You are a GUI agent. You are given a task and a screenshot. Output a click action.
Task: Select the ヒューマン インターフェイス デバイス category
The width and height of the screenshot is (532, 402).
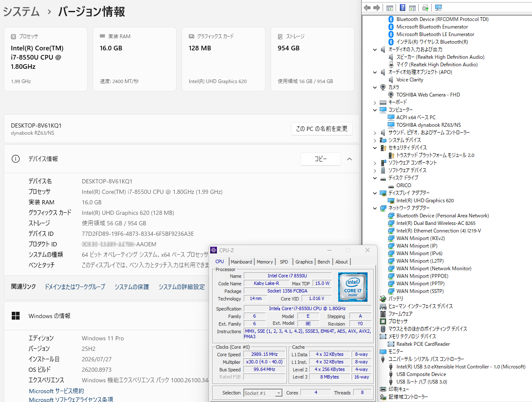pyautogui.click(x=420, y=306)
